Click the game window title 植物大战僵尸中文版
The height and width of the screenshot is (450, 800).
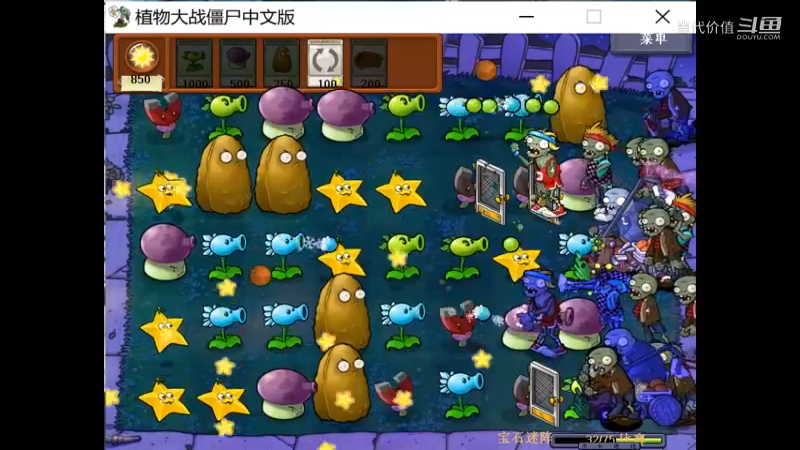point(215,17)
